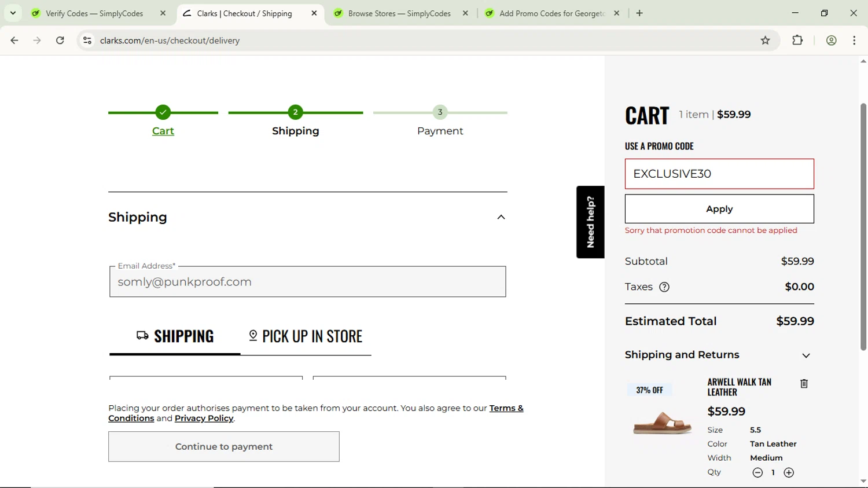Viewport: 868px width, 488px height.
Task: Switch to Add Promo Codes for Georgetown tab
Action: coord(551,13)
